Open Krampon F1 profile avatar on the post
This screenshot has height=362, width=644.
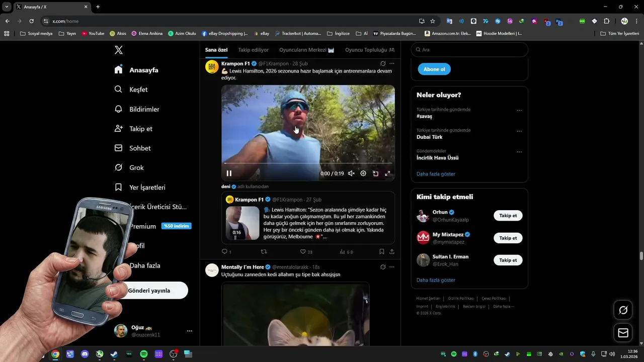tap(212, 67)
